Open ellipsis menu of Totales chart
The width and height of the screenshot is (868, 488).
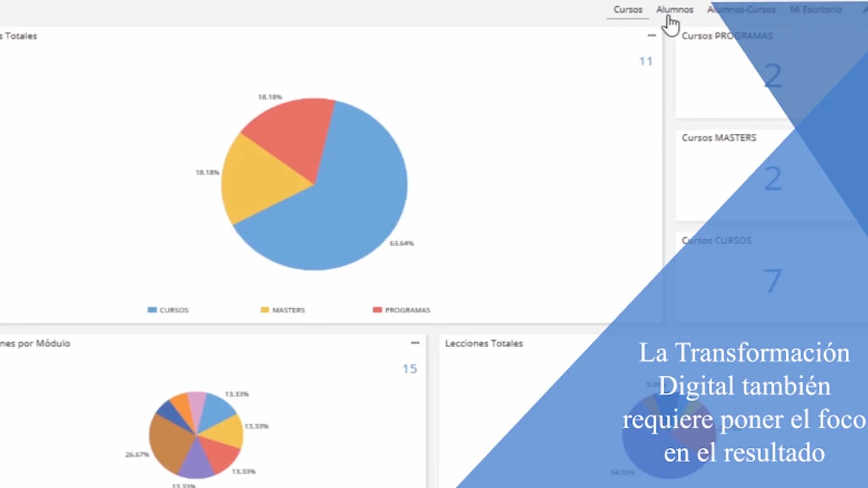[x=651, y=36]
